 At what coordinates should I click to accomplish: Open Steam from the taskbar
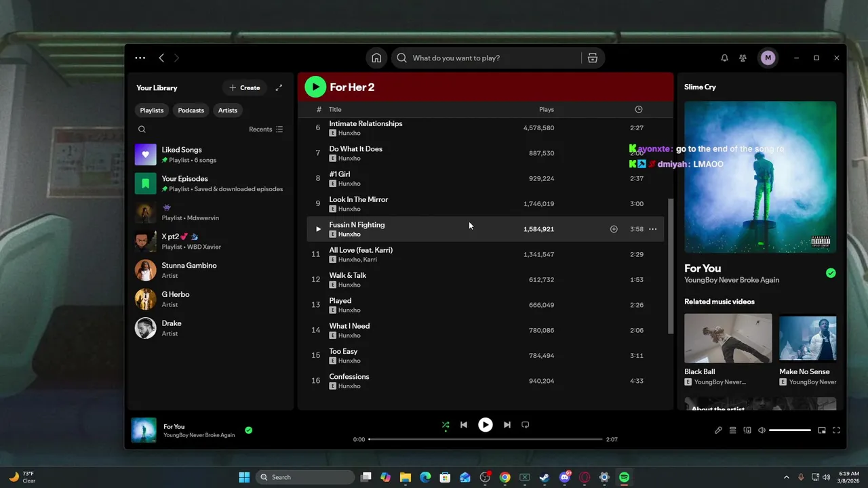pyautogui.click(x=545, y=477)
